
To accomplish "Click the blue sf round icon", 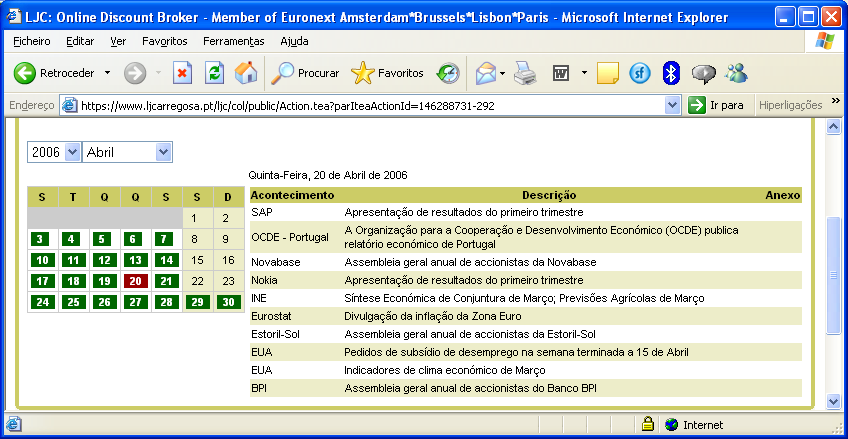I will (640, 73).
